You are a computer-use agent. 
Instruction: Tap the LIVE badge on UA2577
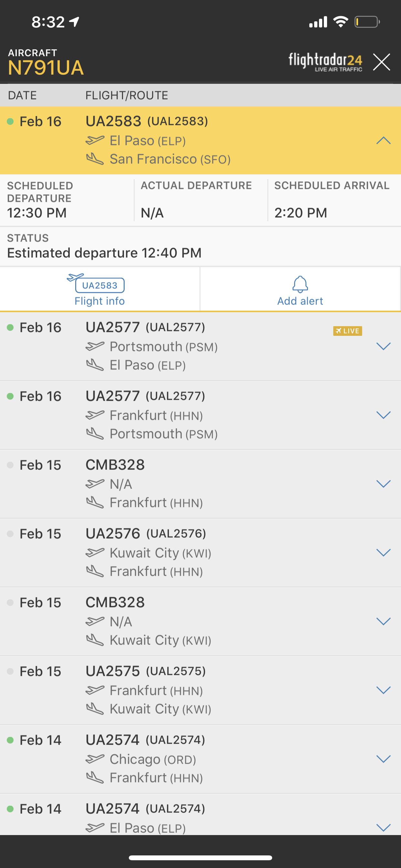(x=347, y=331)
